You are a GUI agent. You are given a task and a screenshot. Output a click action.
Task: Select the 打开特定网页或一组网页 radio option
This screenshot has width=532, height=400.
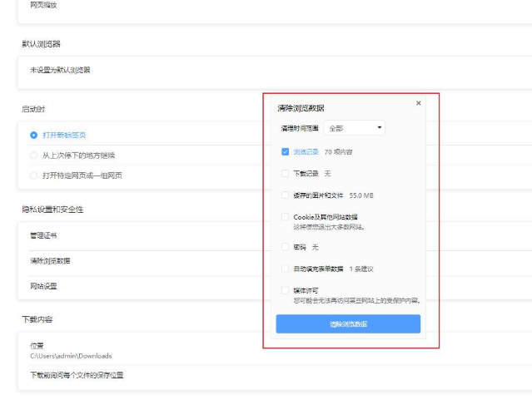click(x=33, y=175)
